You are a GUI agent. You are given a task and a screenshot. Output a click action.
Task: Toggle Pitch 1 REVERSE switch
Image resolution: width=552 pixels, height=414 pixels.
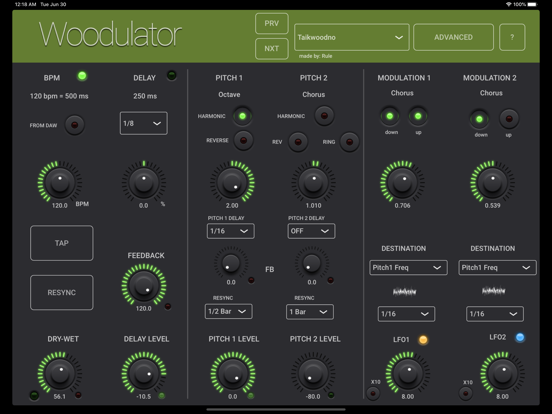(243, 140)
